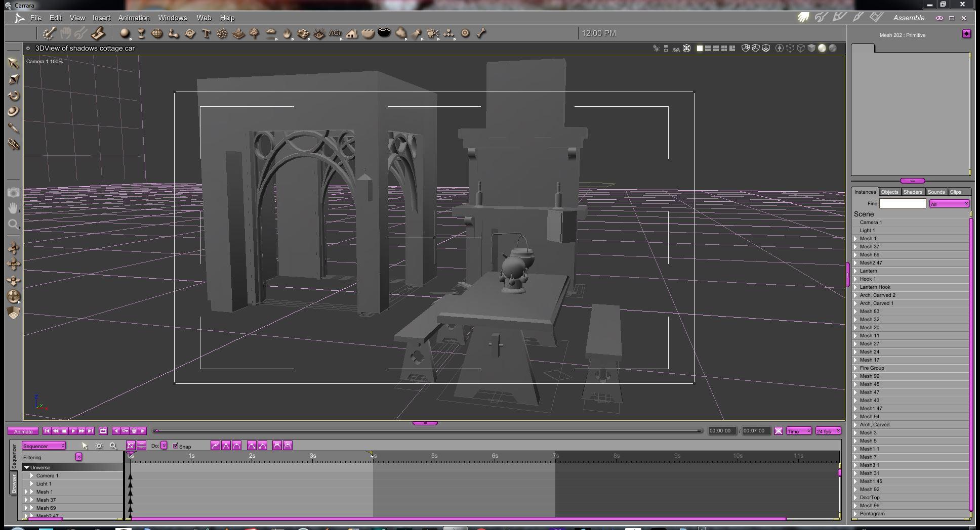Insert a metaball object
The image size is (980, 530).
coord(174,33)
